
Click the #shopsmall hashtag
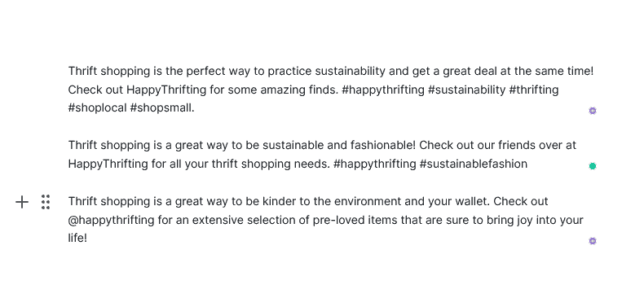point(162,108)
